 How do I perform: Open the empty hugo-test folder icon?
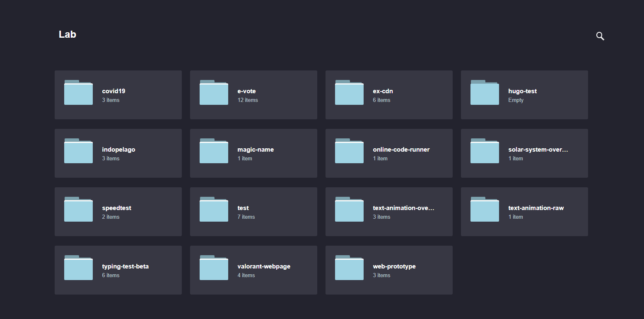pos(485,93)
